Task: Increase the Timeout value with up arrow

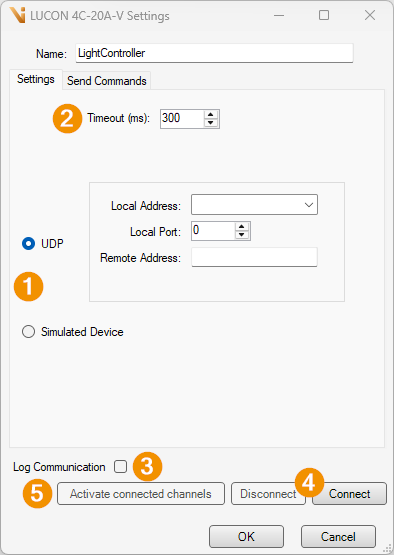Action: click(211, 114)
